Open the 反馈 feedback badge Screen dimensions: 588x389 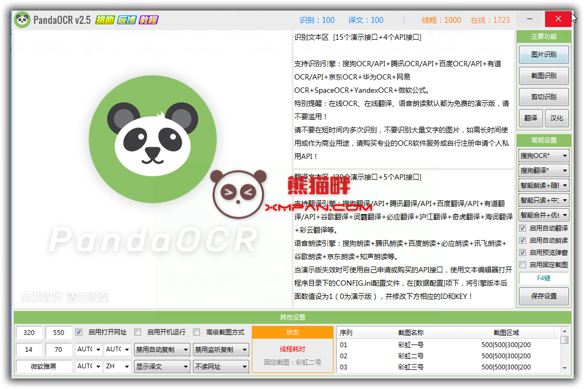127,20
